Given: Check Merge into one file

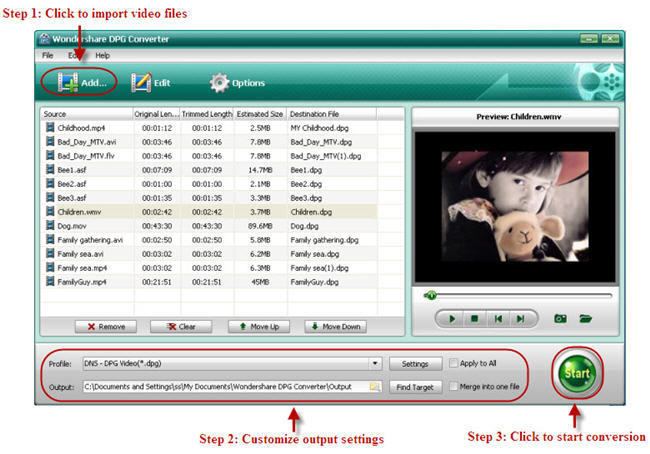Looking at the screenshot, I should [454, 386].
